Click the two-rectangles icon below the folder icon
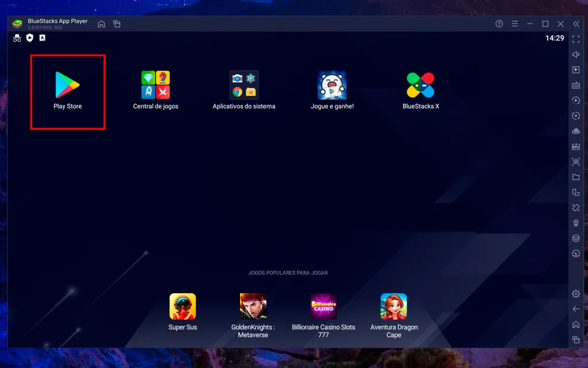This screenshot has width=588, height=368. click(x=576, y=192)
